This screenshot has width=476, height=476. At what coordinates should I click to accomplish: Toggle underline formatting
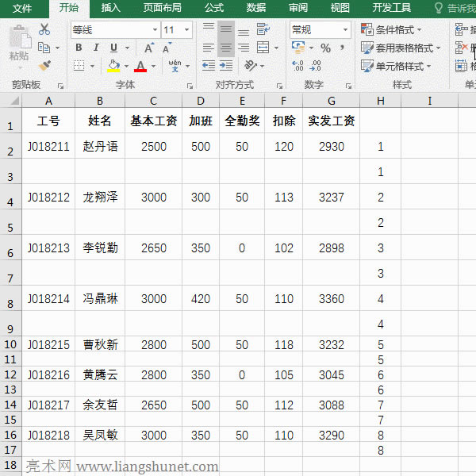click(114, 48)
